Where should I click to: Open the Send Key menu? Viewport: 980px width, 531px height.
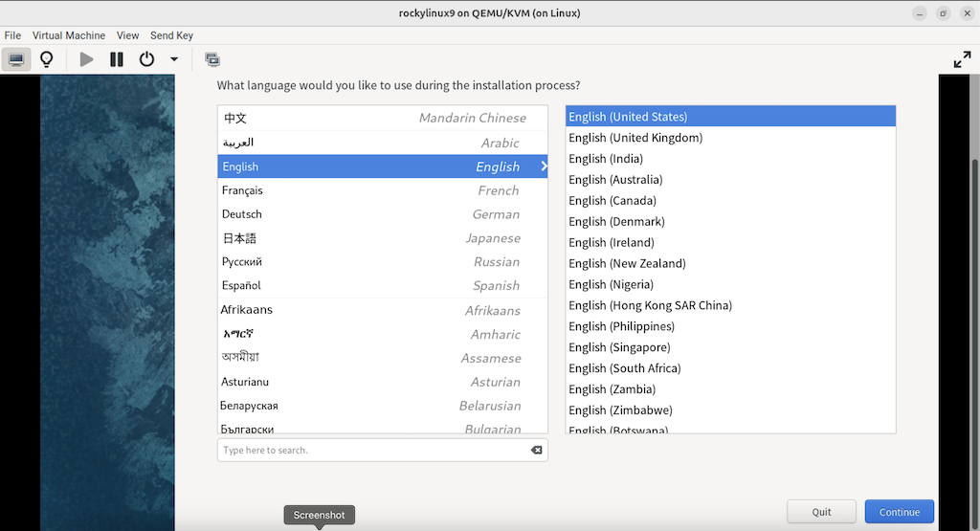pyautogui.click(x=171, y=35)
